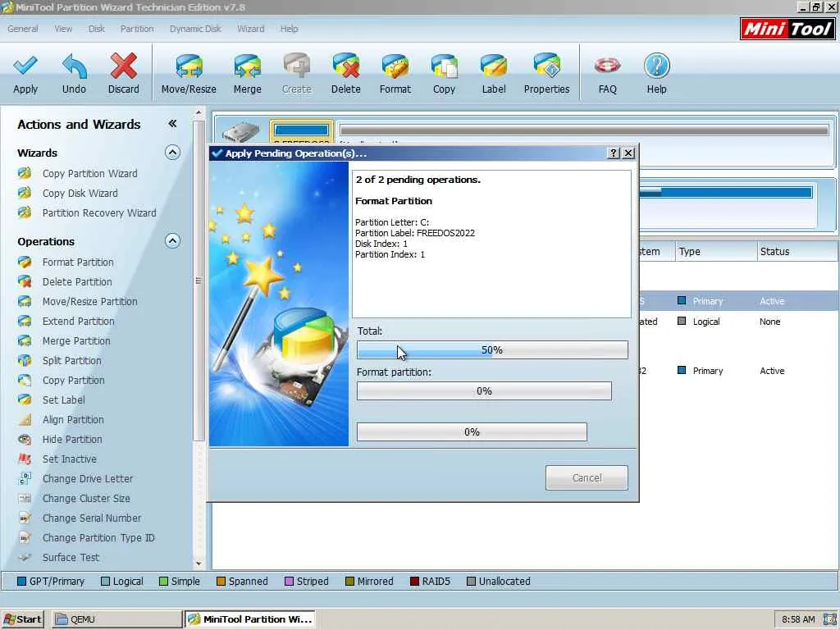Choose Change Cluster Size operation

(x=85, y=499)
